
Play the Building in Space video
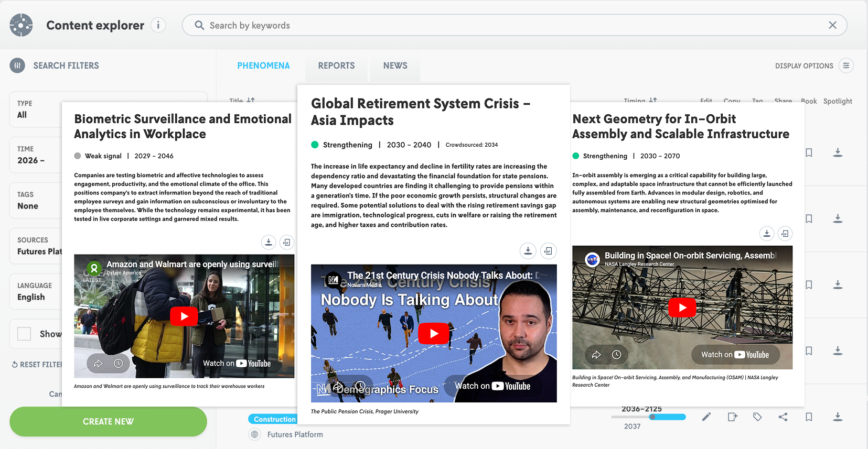(682, 308)
